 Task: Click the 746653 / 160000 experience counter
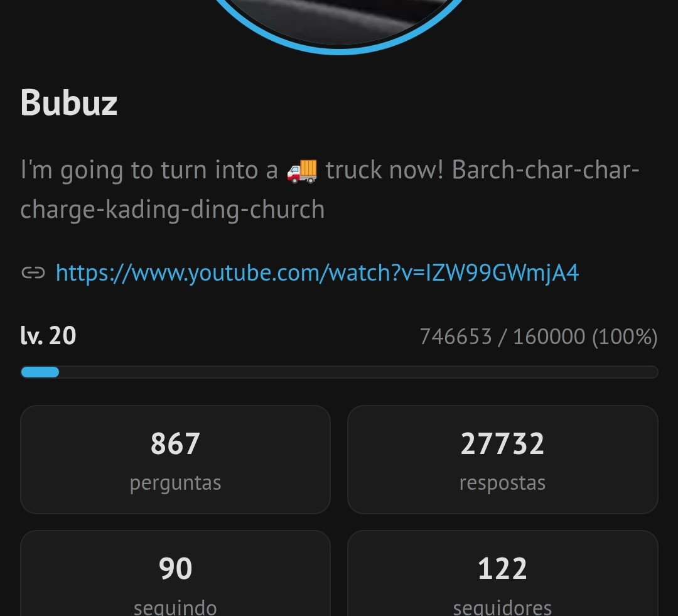539,337
